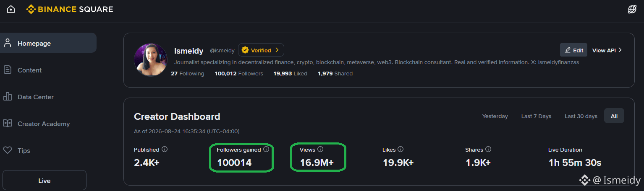Expand the Verified chevron arrow

click(x=277, y=50)
